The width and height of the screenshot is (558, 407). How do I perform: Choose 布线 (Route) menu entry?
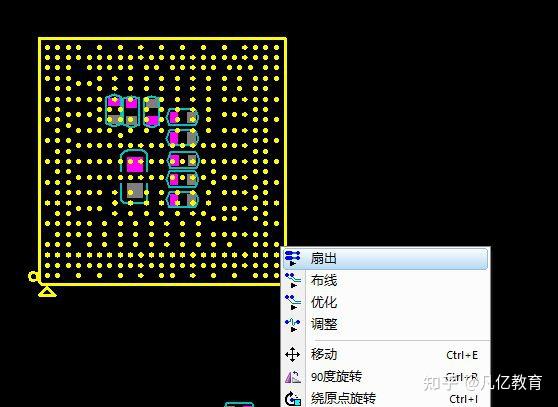pos(385,280)
